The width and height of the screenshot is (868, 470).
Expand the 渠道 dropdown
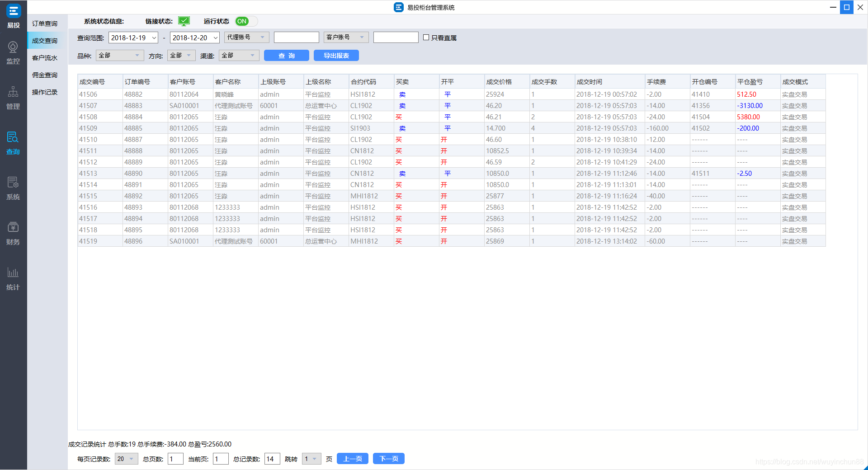[239, 55]
